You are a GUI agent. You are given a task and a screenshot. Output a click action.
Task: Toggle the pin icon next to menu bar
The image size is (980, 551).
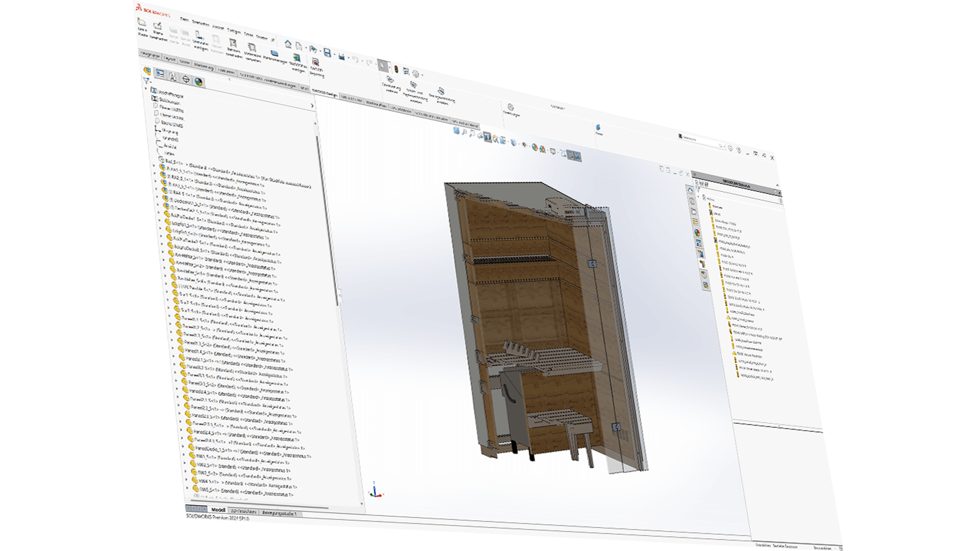click(273, 39)
